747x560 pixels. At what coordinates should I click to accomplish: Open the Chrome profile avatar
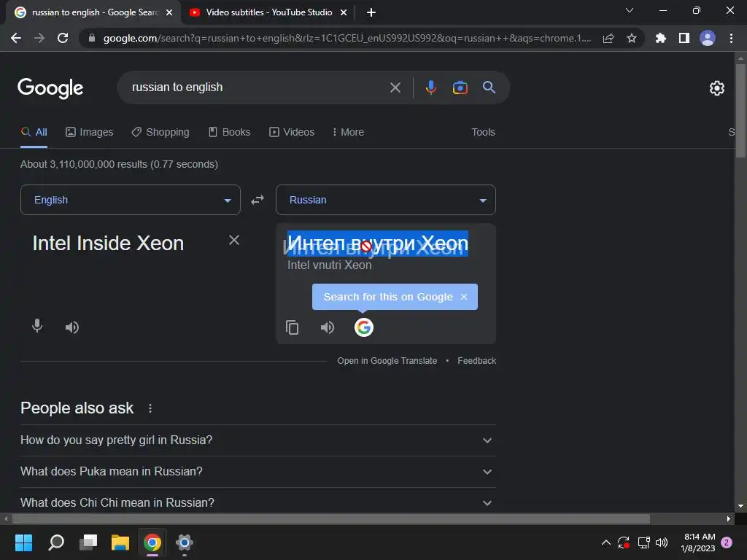click(x=708, y=38)
